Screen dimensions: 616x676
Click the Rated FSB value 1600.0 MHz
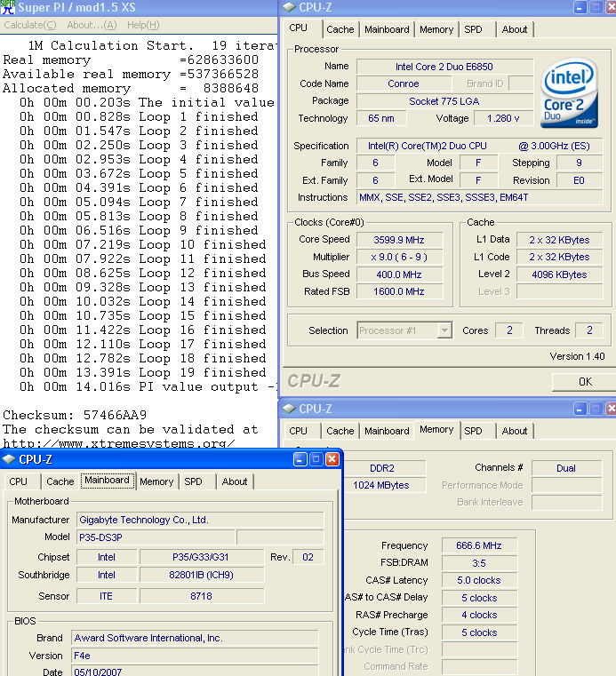(x=399, y=291)
